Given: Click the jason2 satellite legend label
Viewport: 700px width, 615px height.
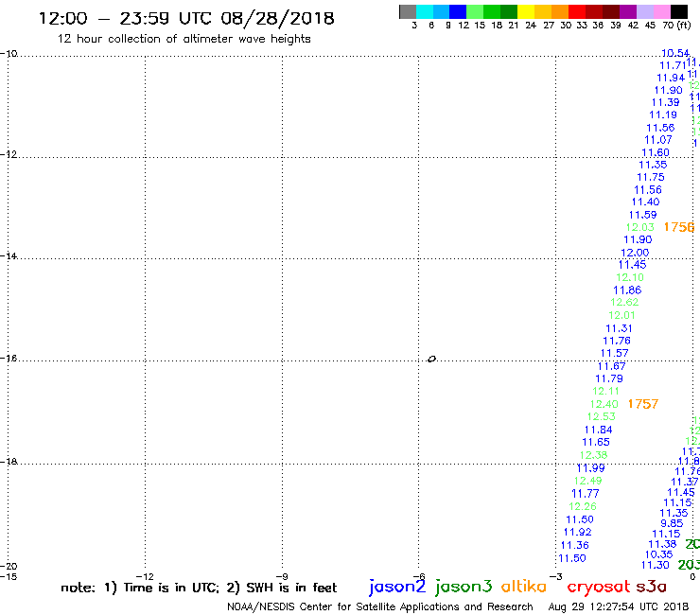Looking at the screenshot, I should (397, 587).
